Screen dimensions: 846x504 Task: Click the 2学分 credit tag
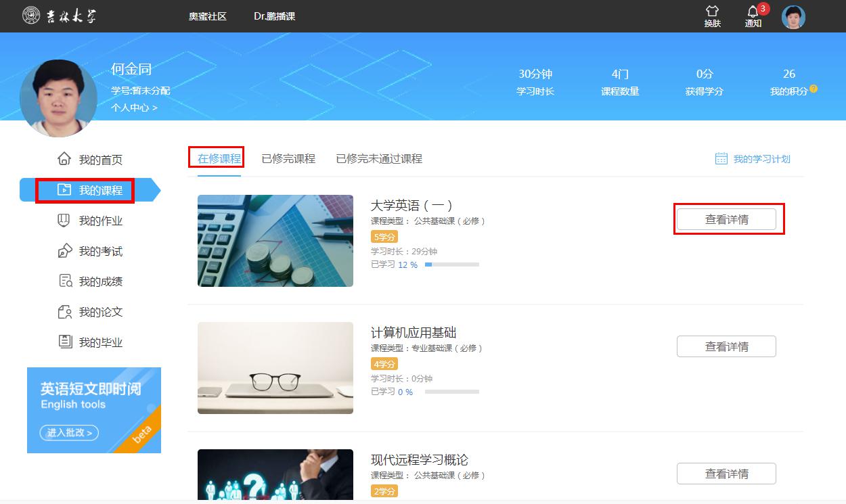pos(384,491)
